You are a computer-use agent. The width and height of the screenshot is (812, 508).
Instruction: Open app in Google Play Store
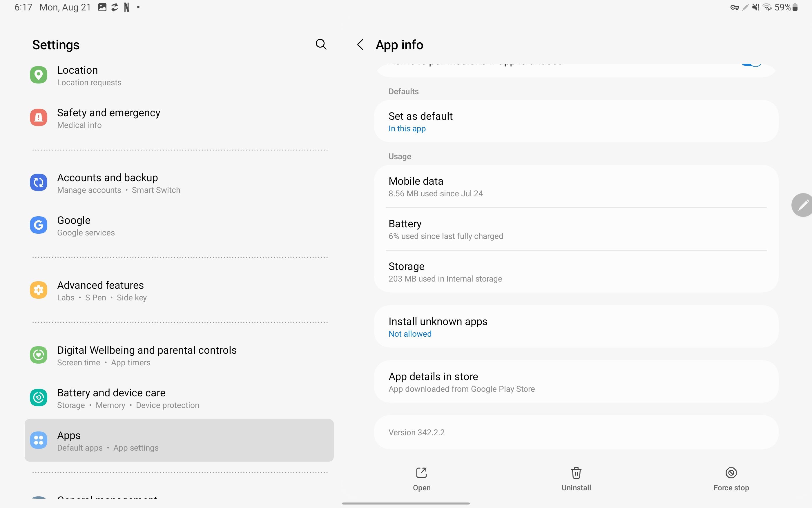coord(575,381)
